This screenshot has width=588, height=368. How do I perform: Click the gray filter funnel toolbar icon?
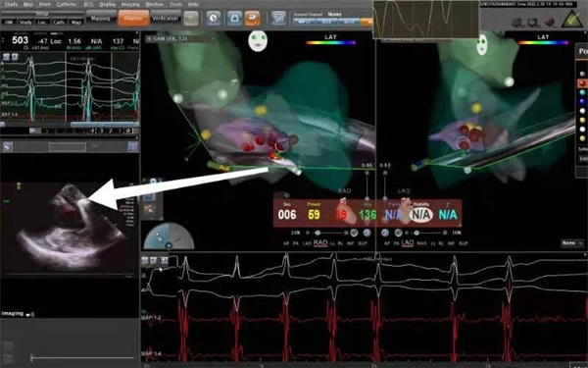tap(191, 18)
